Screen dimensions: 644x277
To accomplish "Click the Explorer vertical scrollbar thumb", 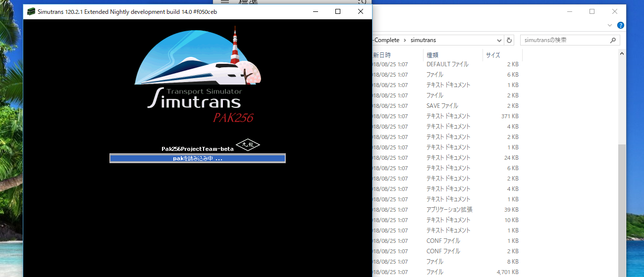I will point(622,210).
